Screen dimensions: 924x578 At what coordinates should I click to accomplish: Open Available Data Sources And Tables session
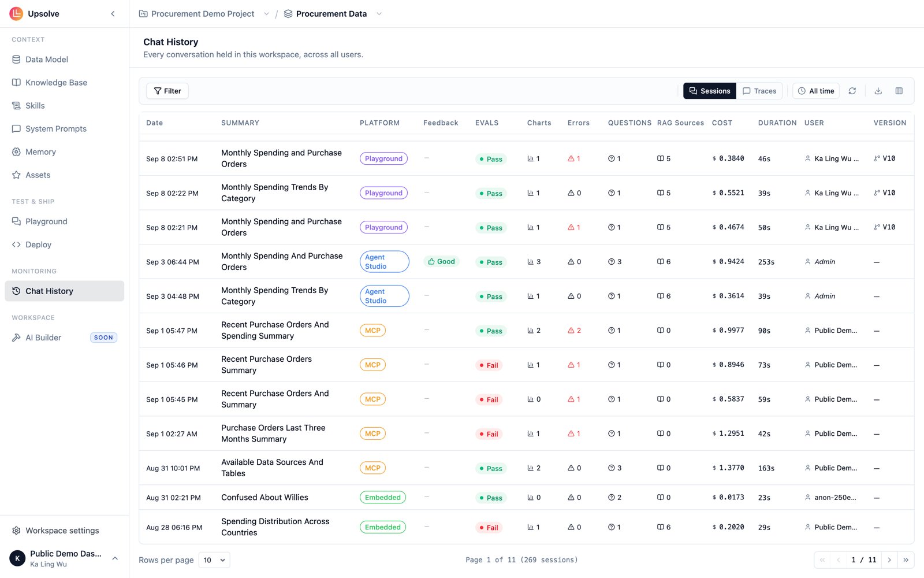272,468
